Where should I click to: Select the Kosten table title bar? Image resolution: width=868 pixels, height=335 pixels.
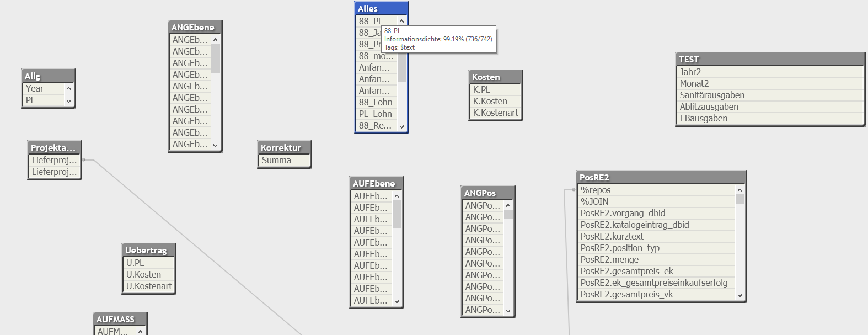point(495,77)
